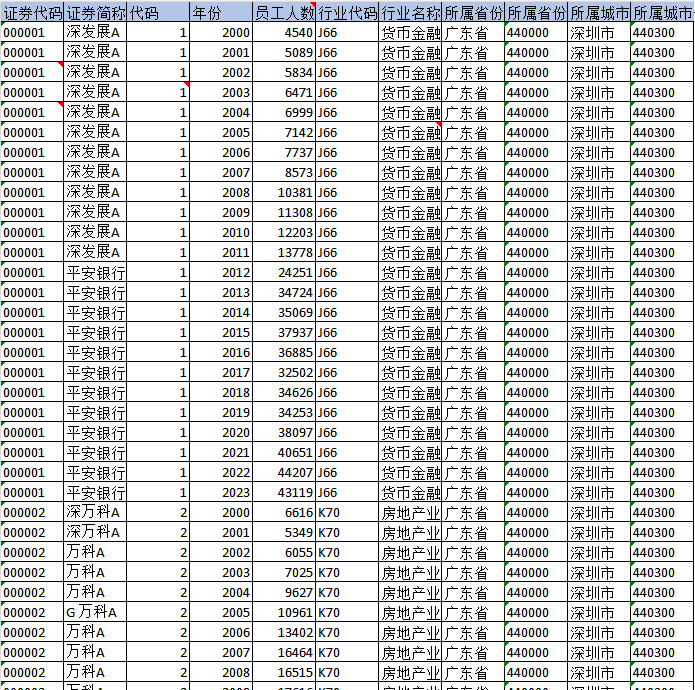Click employee count 10961

tap(284, 612)
